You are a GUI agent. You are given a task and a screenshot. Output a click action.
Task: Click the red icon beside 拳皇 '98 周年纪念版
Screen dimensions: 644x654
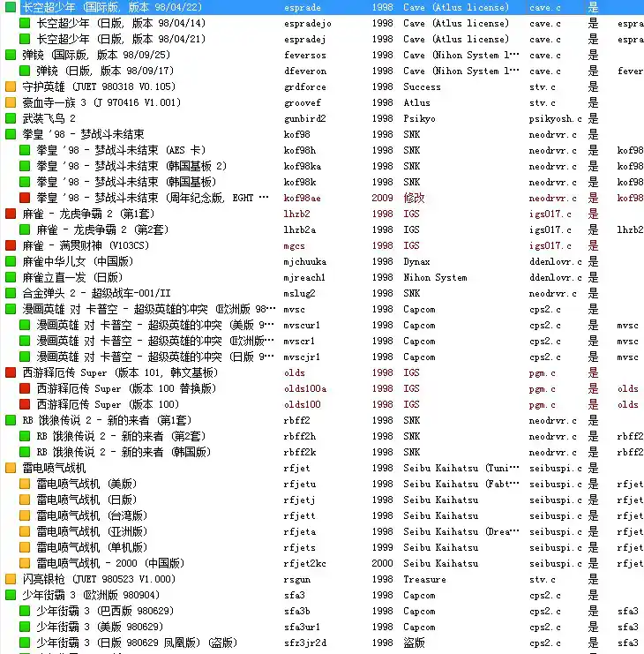(x=25, y=199)
